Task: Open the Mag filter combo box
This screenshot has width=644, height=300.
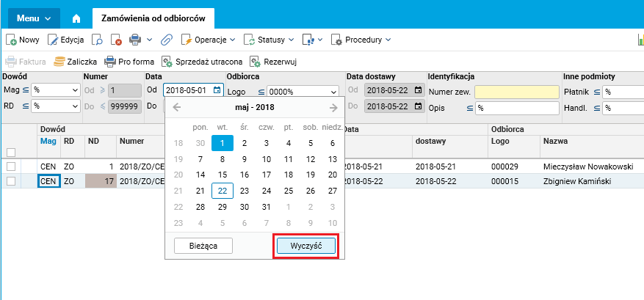Action: click(x=56, y=90)
